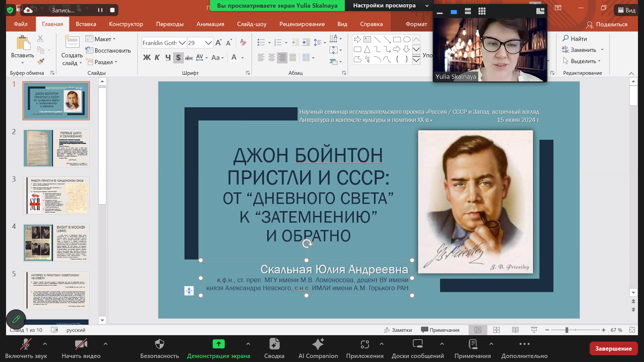Viewport: 644px width, 362px height.
Task: Click the Format Painter brush icon
Action: tap(41, 61)
